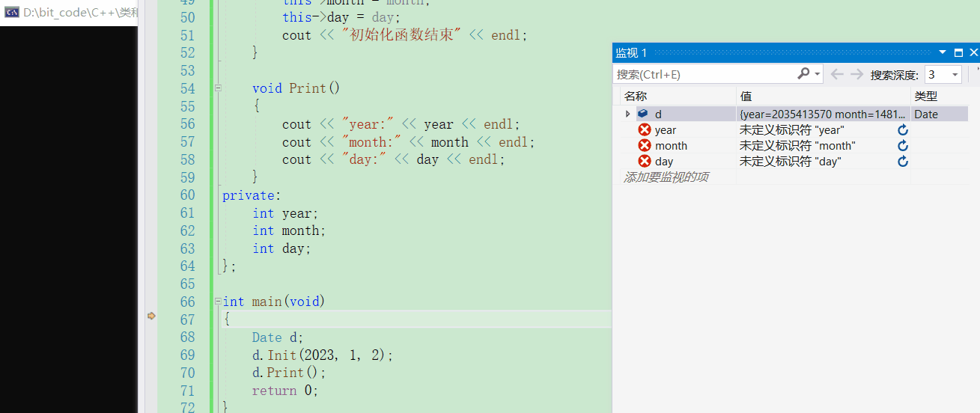980x413 pixels.
Task: Focus the watch search field
Action: pyautogui.click(x=704, y=74)
